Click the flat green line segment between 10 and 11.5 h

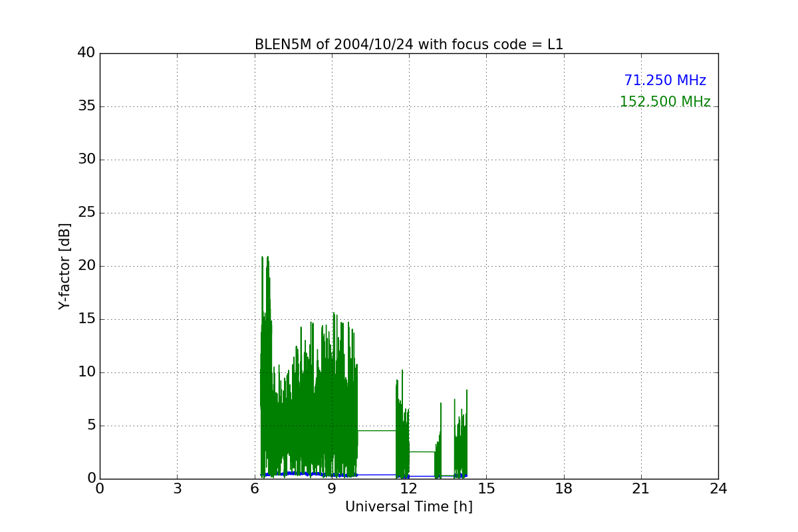(377, 431)
